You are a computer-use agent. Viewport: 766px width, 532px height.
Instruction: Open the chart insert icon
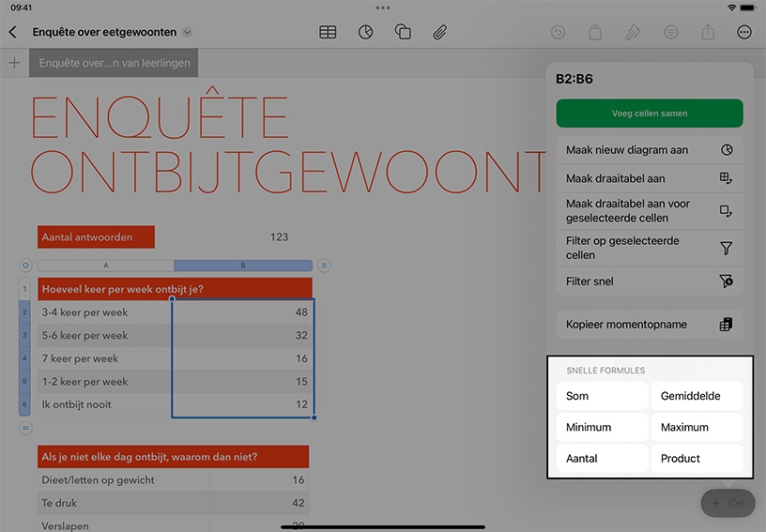[x=365, y=32]
